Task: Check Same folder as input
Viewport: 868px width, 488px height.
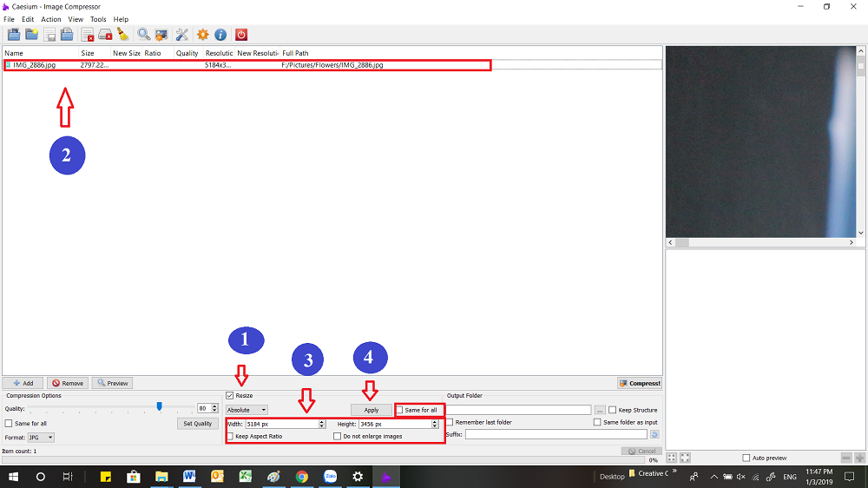Action: 597,422
